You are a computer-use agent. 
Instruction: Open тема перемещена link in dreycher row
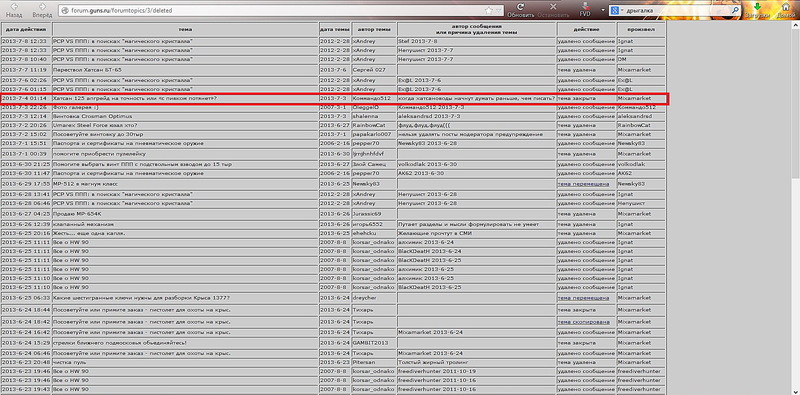click(583, 298)
